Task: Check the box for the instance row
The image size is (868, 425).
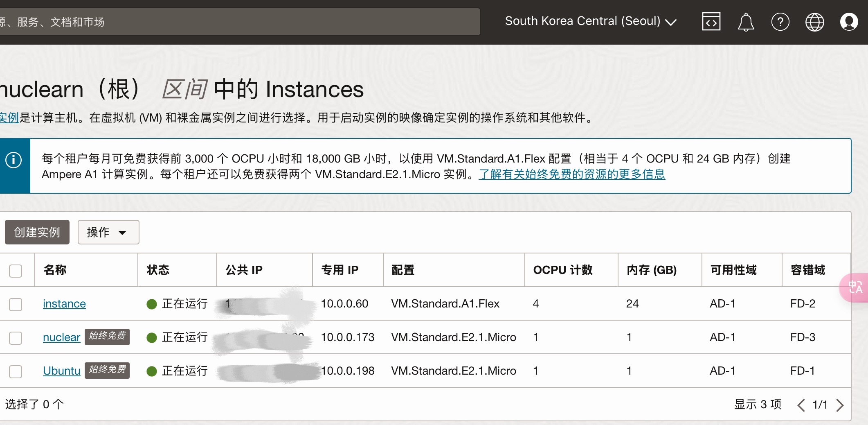Action: coord(16,304)
